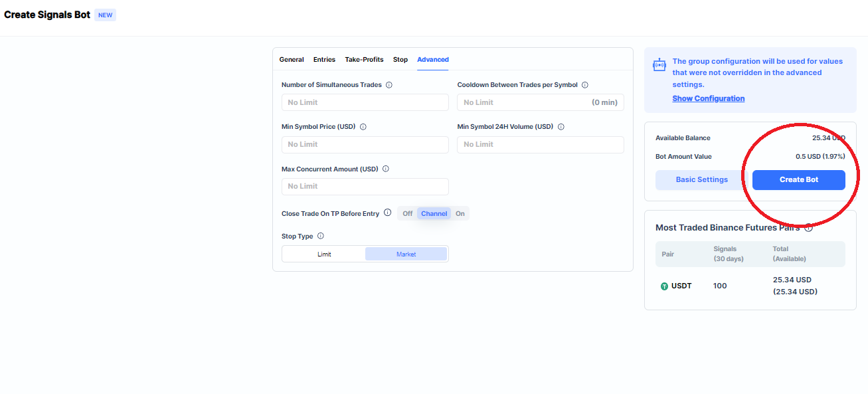Click the green USDT coin icon
Image resolution: width=868 pixels, height=394 pixels.
(x=664, y=286)
